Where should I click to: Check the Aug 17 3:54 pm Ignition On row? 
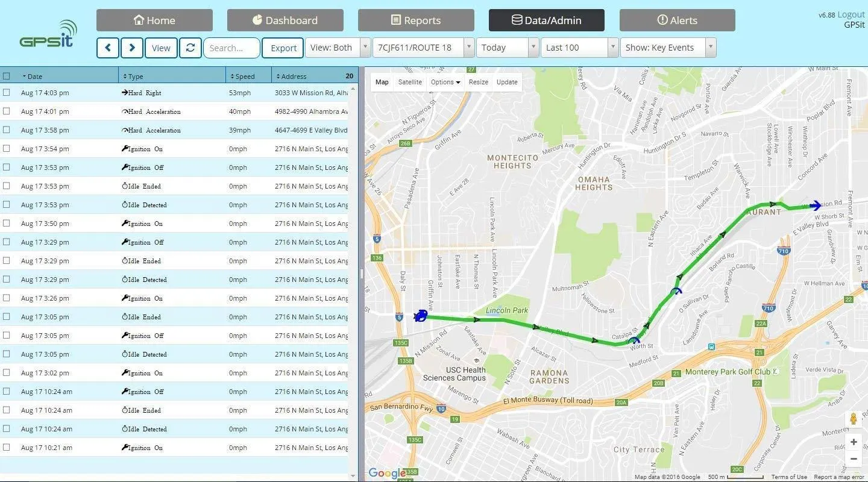coord(7,149)
